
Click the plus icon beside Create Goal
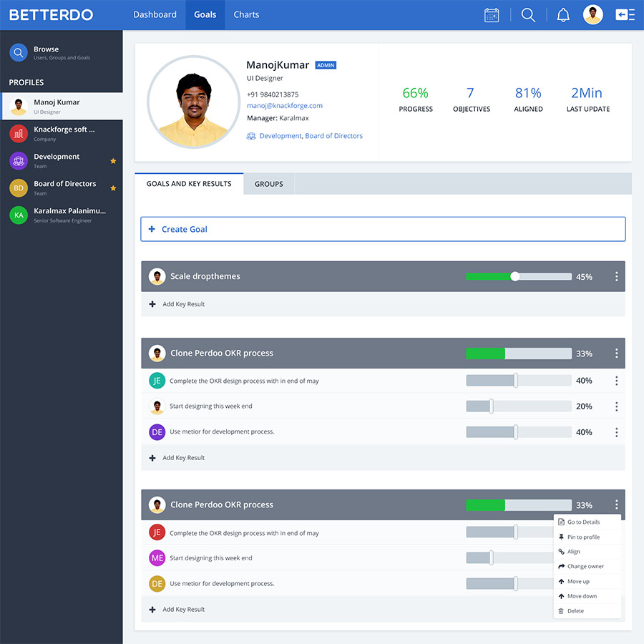pos(152,230)
